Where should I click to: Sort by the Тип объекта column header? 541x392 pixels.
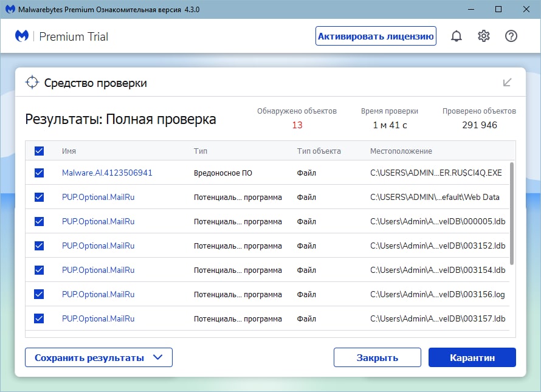point(319,151)
